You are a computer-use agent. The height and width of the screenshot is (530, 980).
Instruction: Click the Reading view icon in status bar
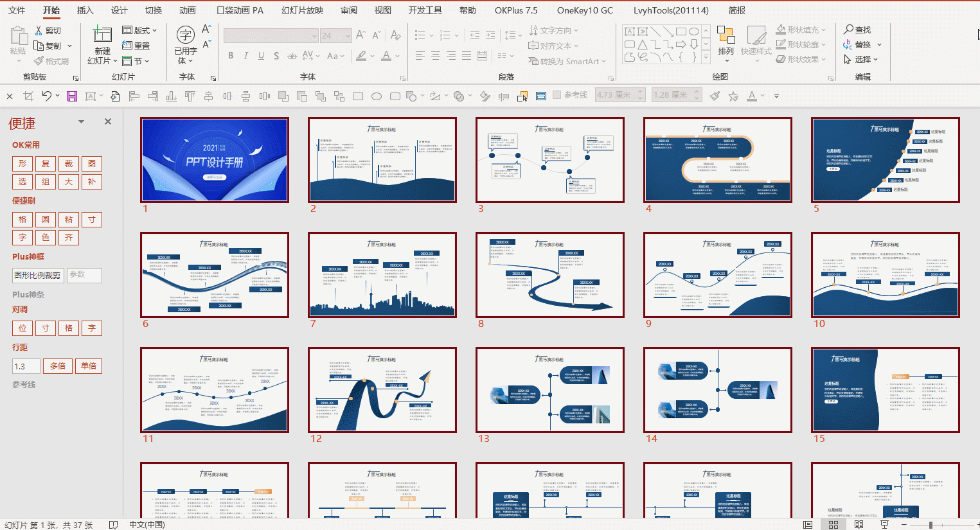tap(859, 524)
